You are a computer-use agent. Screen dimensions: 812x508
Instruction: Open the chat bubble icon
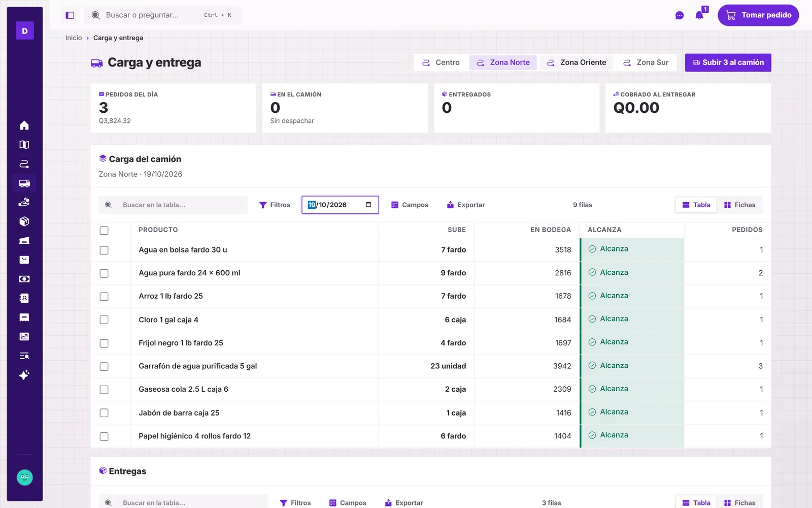point(680,15)
